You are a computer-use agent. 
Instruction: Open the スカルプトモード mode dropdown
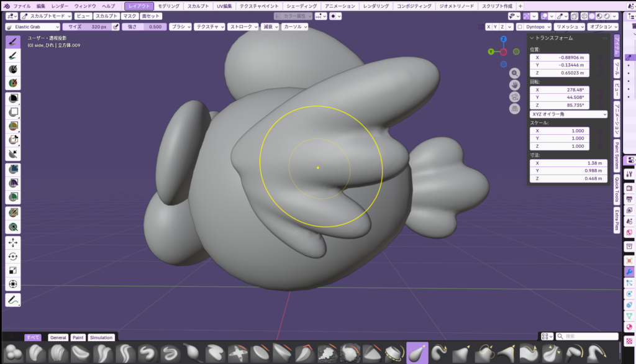(46, 16)
